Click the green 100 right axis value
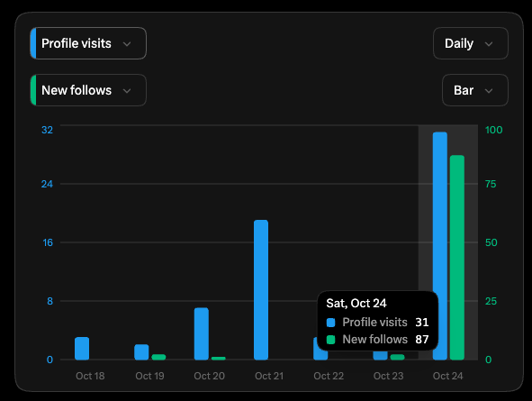 click(493, 130)
